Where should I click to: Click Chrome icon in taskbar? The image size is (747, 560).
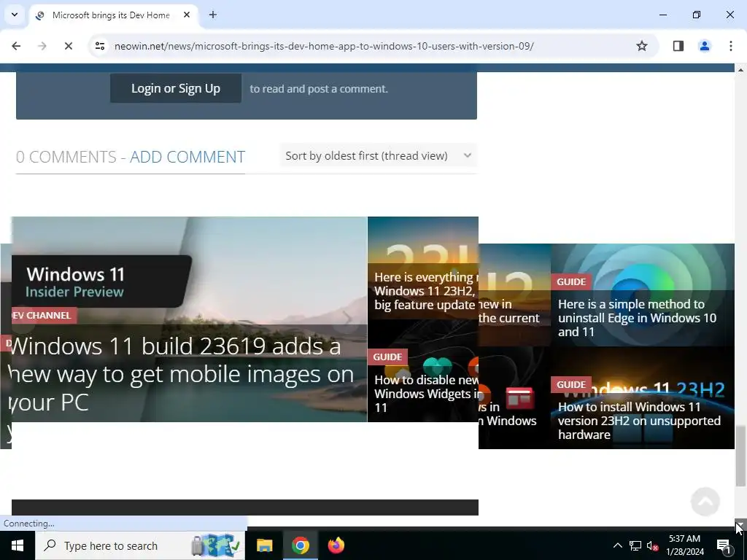tap(300, 545)
